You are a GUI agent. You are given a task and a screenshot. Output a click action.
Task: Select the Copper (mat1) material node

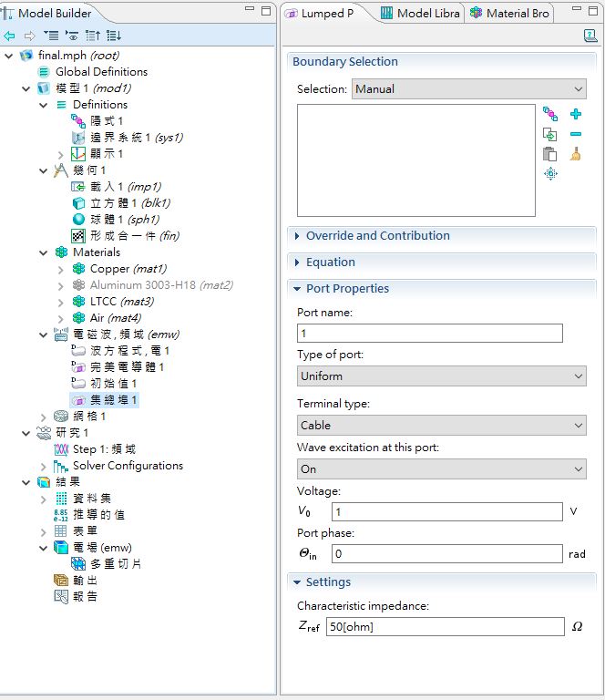127,269
